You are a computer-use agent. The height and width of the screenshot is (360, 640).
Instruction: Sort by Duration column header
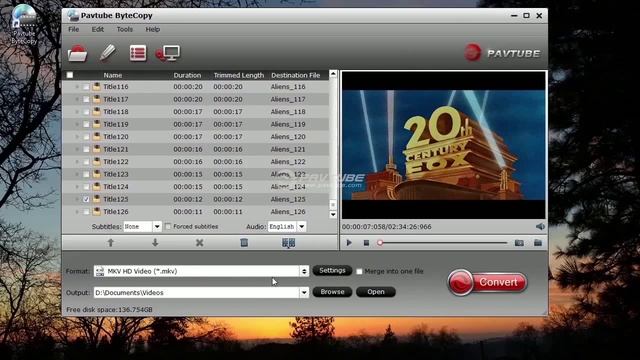pyautogui.click(x=187, y=75)
